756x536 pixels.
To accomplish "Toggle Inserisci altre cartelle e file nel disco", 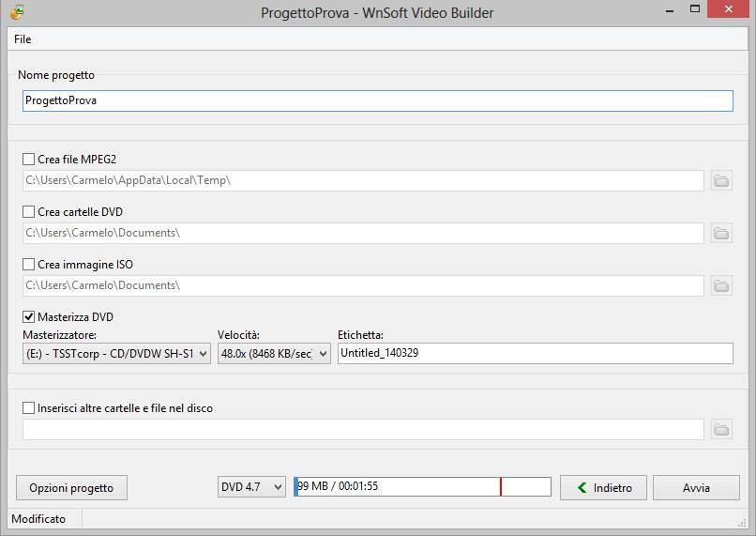I will 28,408.
